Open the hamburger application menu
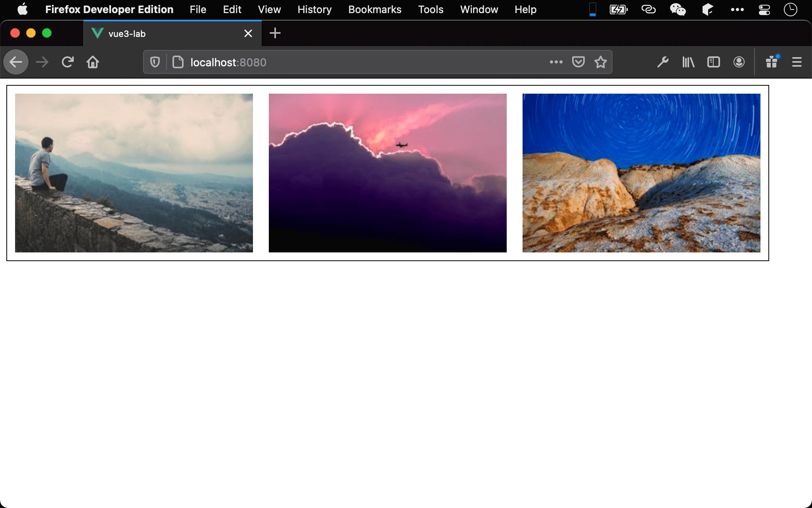The image size is (812, 508). tap(797, 62)
